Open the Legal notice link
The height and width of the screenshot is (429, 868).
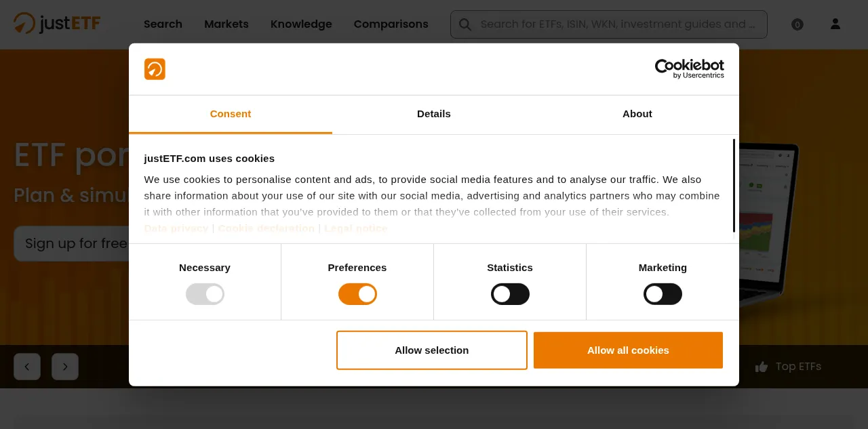click(356, 228)
